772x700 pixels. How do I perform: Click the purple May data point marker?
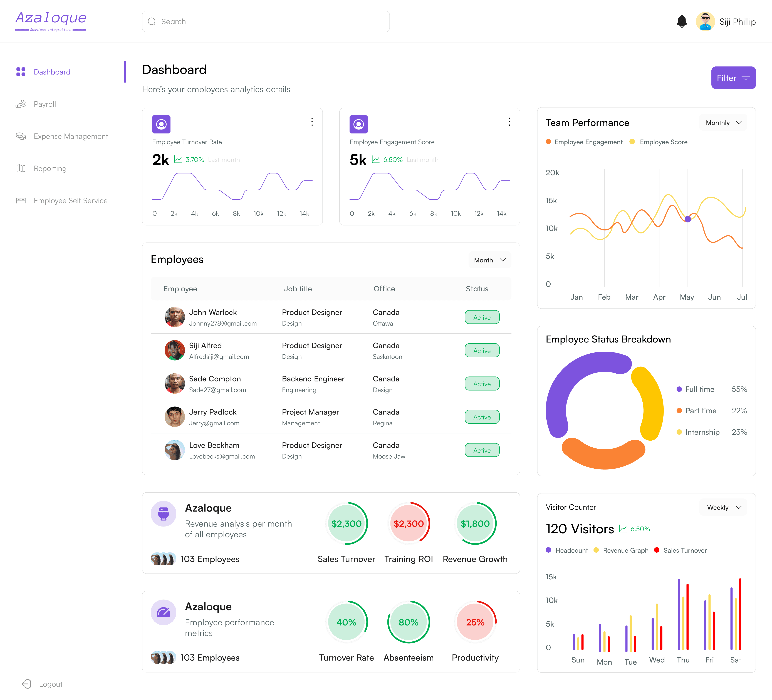(688, 219)
